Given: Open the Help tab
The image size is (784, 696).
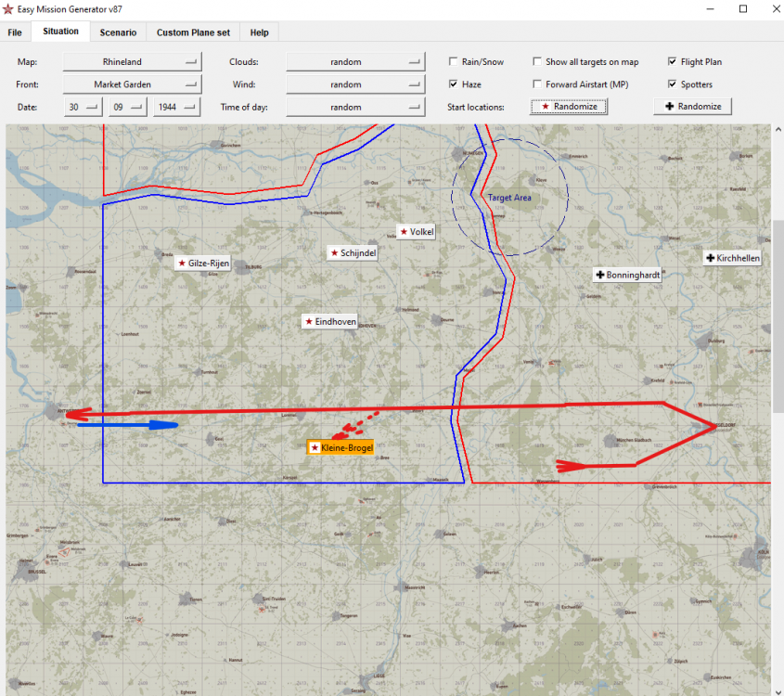Looking at the screenshot, I should coord(259,32).
